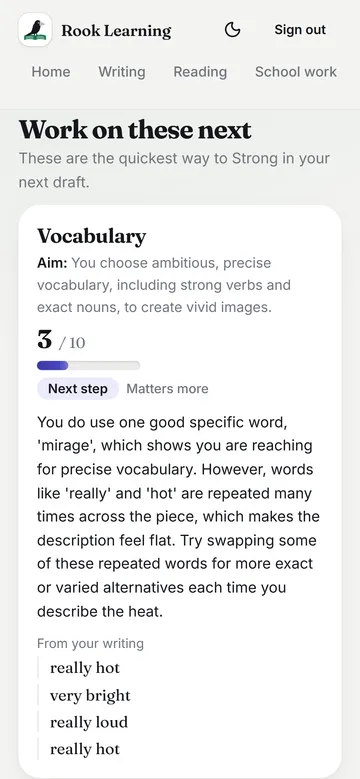The width and height of the screenshot is (360, 779).
Task: Select the Next step pill tab
Action: pyautogui.click(x=78, y=389)
